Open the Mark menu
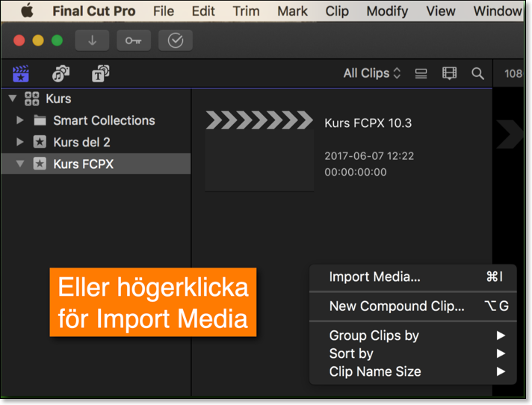Screen dimensions: 532x405 coord(292,11)
